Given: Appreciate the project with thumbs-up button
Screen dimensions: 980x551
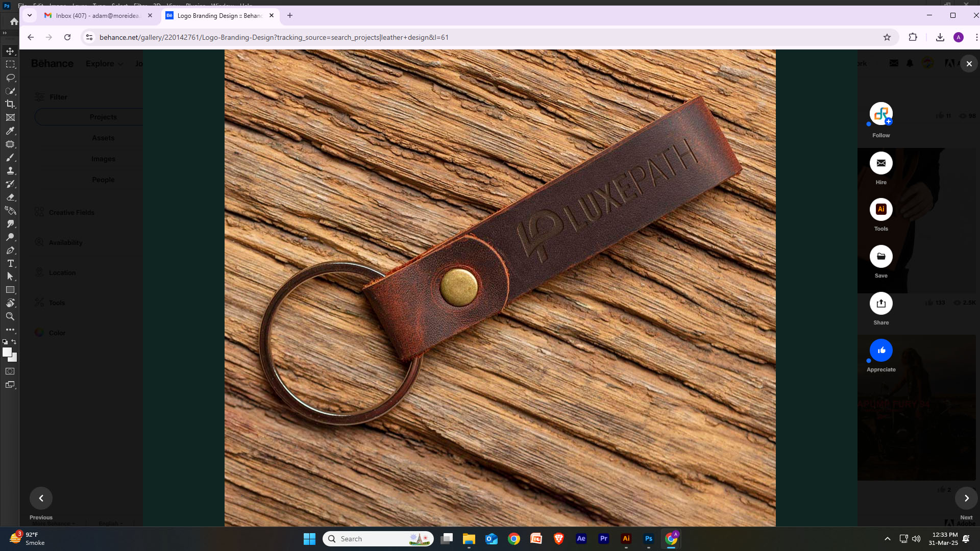Looking at the screenshot, I should 881,350.
